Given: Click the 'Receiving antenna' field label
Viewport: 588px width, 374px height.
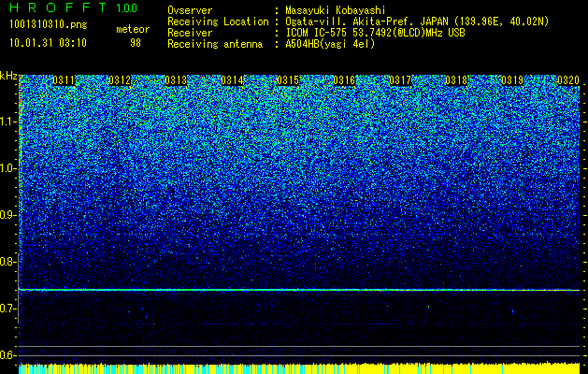Looking at the screenshot, I should (x=215, y=44).
